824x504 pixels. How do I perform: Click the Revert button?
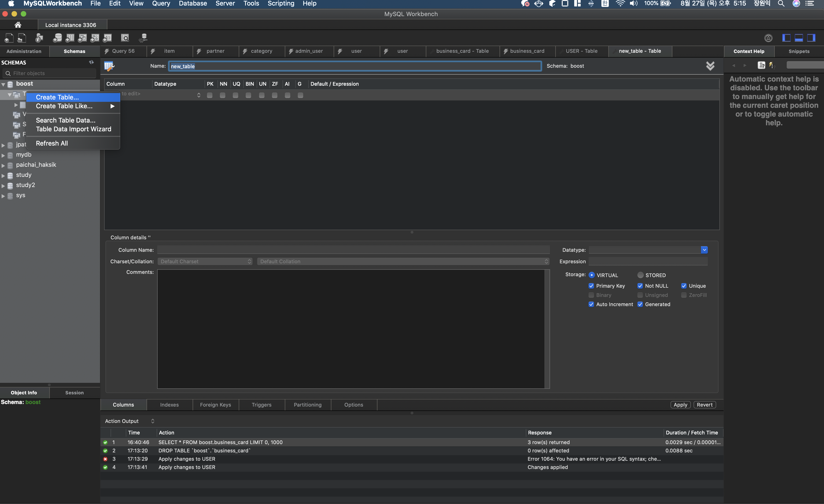[x=704, y=405]
